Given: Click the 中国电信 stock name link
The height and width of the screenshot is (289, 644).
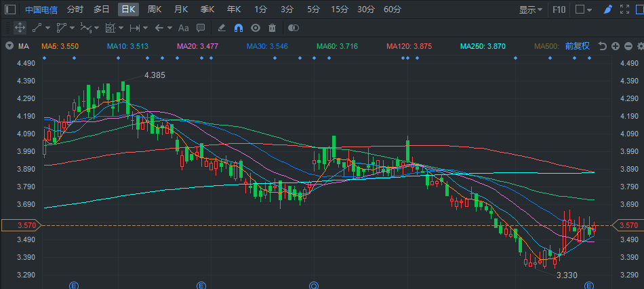Looking at the screenshot, I should coord(41,9).
